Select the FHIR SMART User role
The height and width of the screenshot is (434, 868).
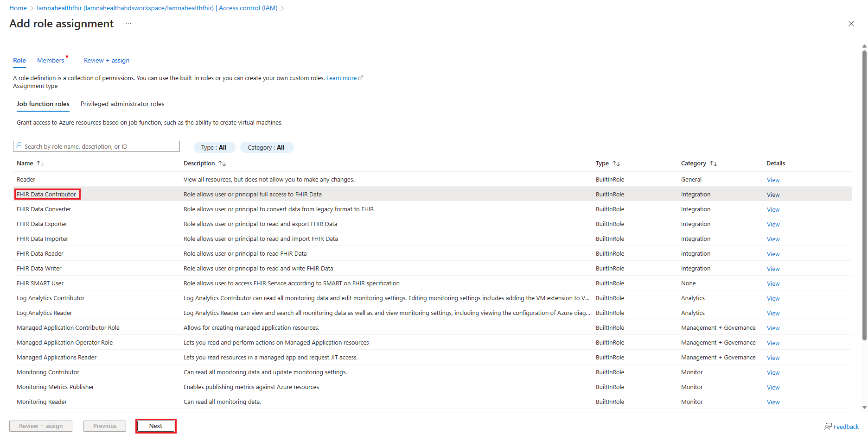(432, 283)
